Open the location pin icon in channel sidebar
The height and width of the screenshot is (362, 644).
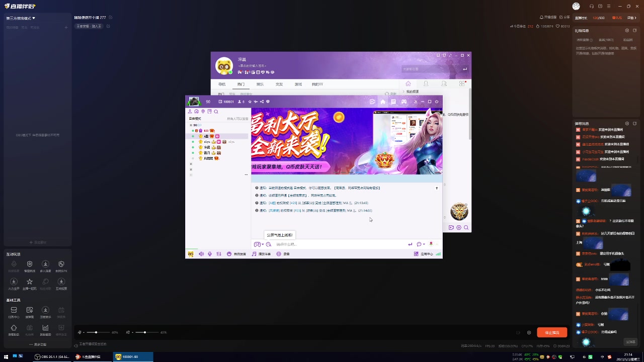click(203, 112)
